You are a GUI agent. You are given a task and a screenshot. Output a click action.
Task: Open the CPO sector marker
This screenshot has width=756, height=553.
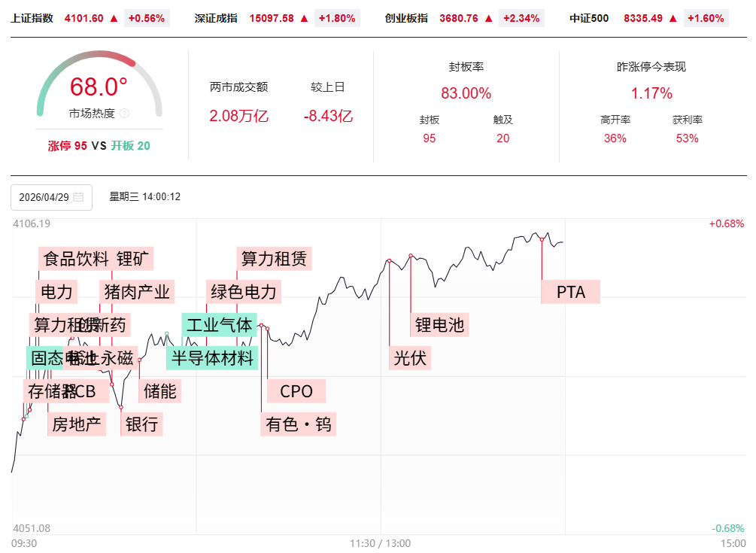pos(296,391)
